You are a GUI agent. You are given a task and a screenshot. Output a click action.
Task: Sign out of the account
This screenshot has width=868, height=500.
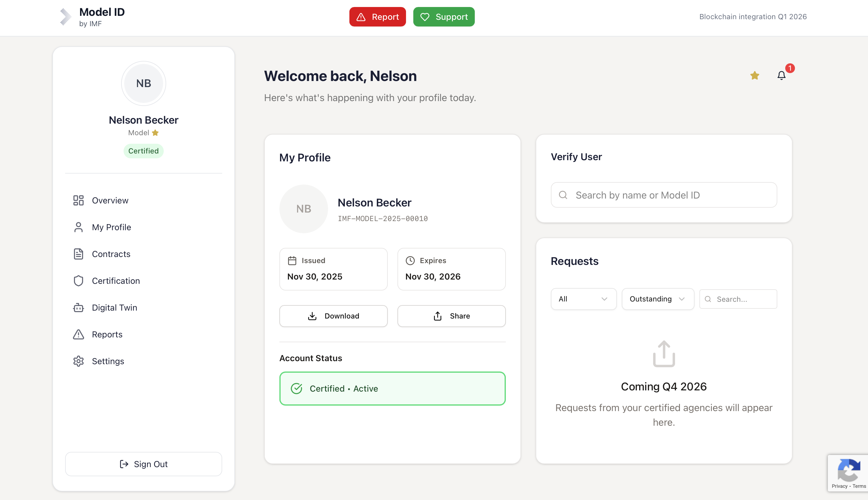pos(143,463)
